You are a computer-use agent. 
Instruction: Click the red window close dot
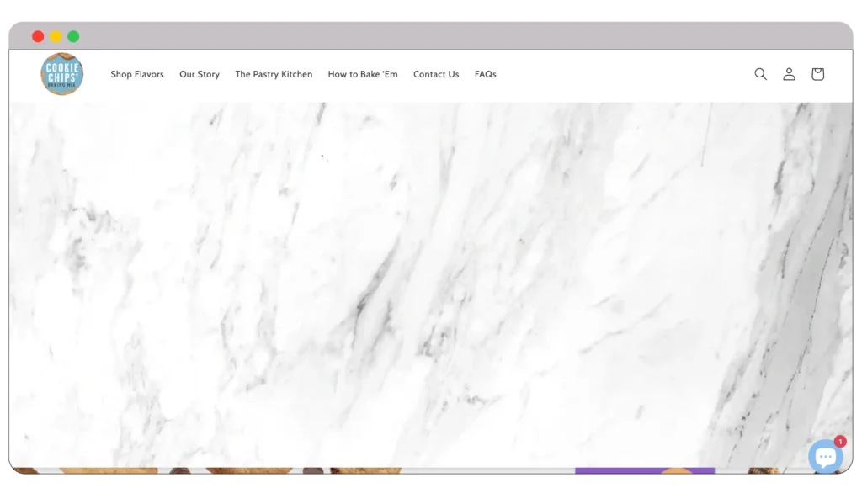(38, 36)
